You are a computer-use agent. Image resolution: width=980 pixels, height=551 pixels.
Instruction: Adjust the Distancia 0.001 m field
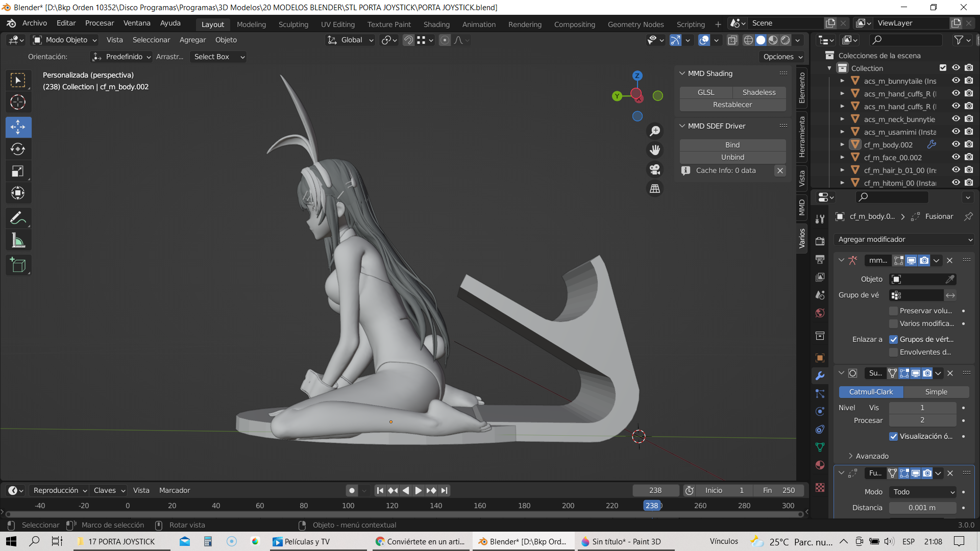point(922,508)
